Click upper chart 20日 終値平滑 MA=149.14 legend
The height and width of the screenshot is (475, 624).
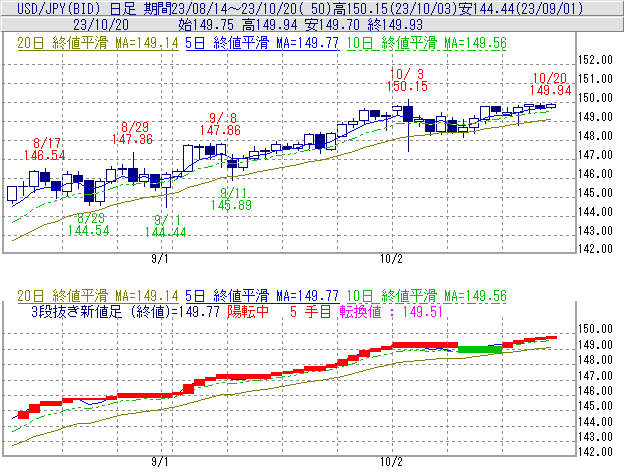coord(98,43)
